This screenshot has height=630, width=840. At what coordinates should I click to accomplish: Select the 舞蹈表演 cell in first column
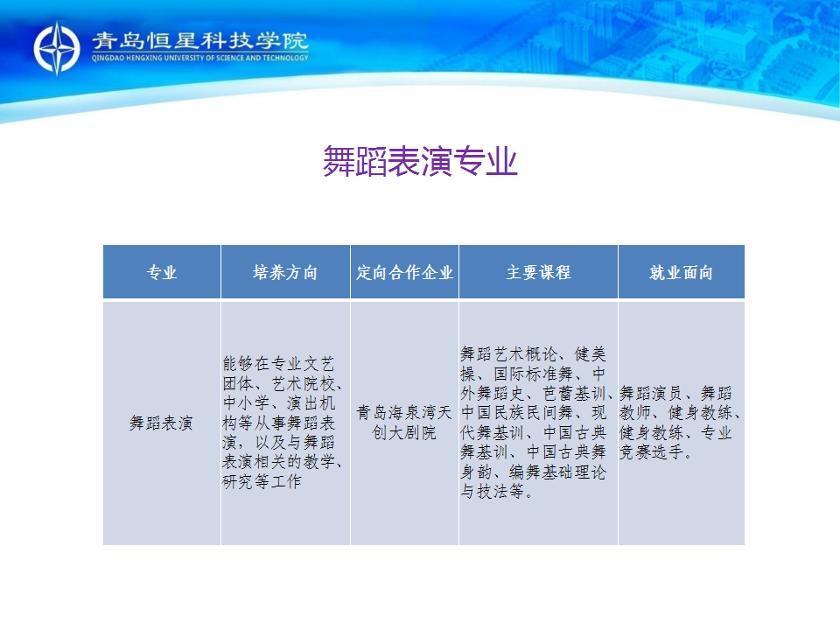[162, 423]
